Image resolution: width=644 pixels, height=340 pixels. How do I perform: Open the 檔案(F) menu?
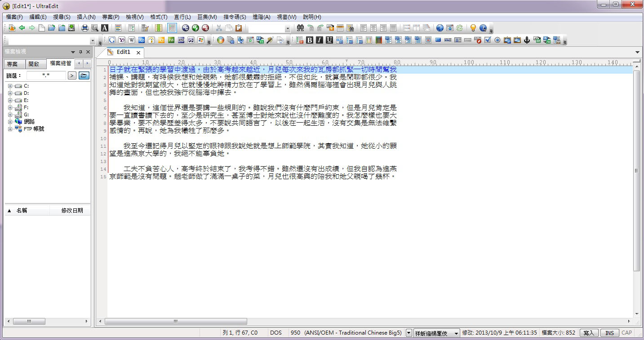pos(14,17)
